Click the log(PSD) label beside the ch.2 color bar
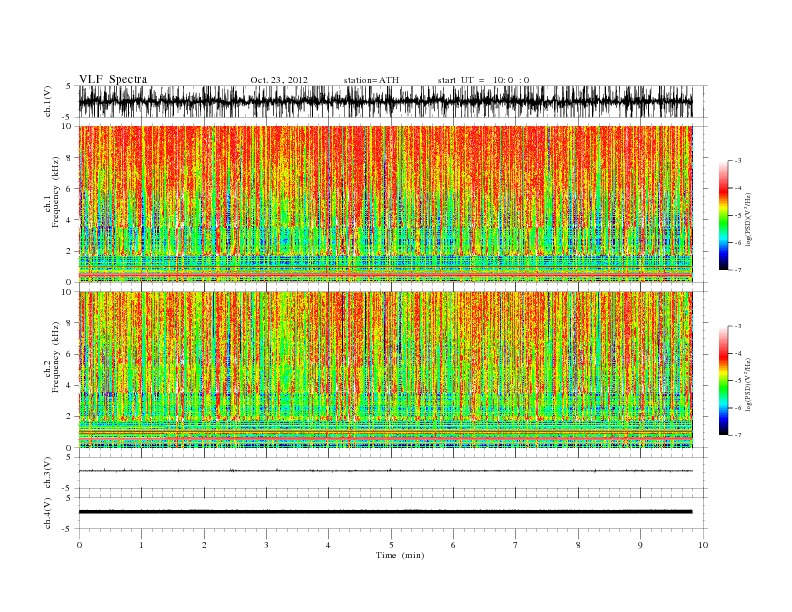Viewport: 792px width, 612px height. [748, 384]
